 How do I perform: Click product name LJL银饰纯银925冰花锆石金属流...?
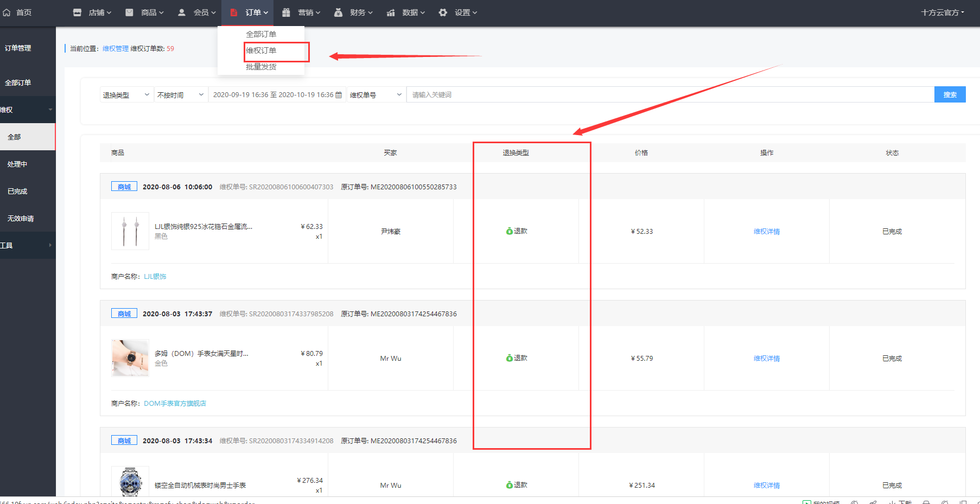click(x=203, y=227)
